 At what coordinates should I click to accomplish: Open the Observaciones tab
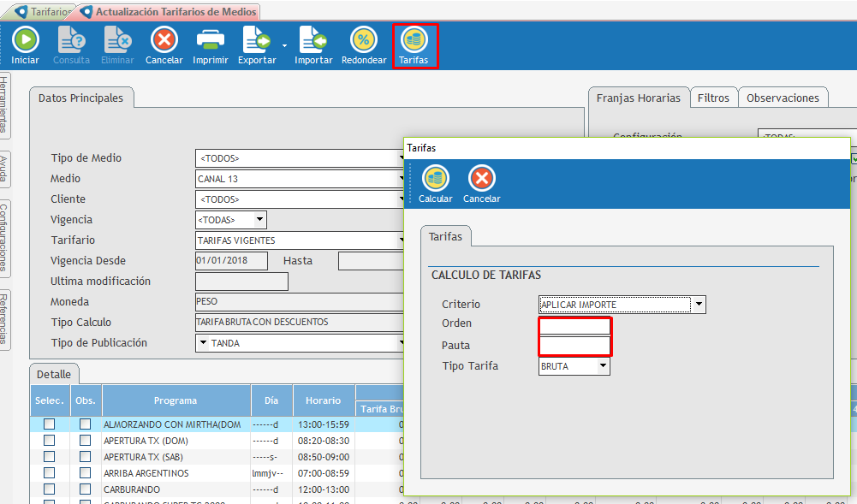click(x=783, y=98)
